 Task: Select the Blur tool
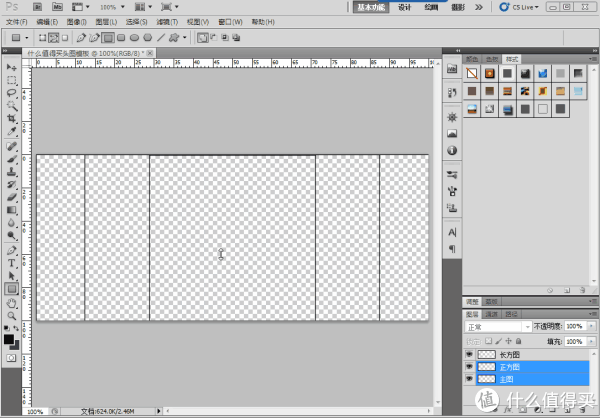[x=11, y=223]
